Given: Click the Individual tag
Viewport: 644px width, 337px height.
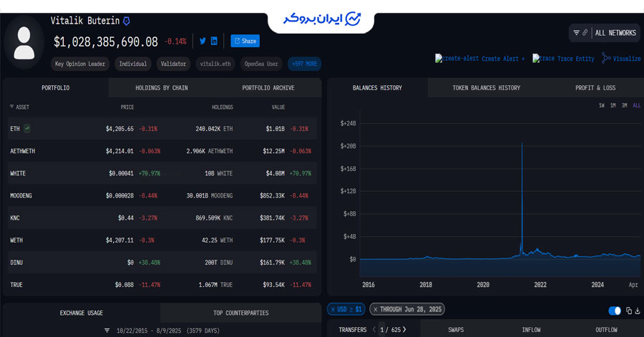Looking at the screenshot, I should point(132,64).
